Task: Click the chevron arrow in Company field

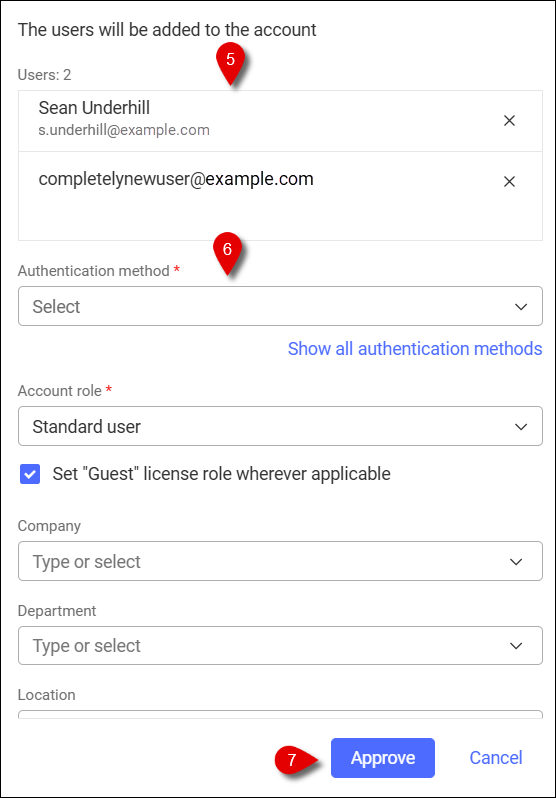Action: pos(516,562)
